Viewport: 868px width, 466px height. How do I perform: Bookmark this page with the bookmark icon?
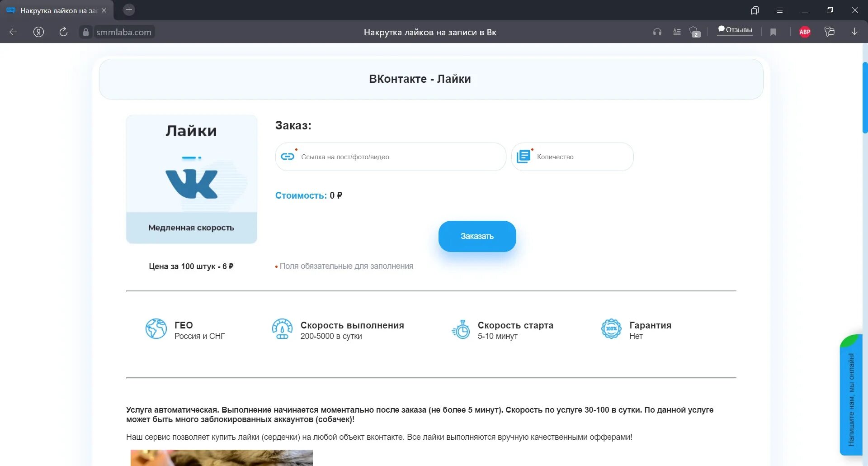tap(774, 32)
